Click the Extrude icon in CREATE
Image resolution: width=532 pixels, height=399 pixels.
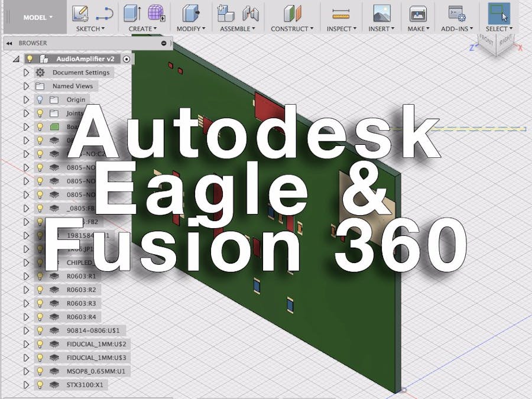click(132, 13)
